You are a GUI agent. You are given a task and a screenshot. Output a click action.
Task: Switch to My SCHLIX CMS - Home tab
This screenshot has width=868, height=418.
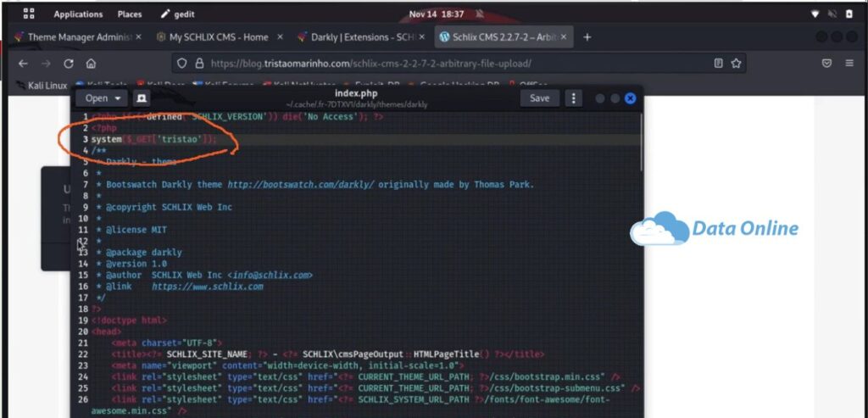tap(219, 37)
